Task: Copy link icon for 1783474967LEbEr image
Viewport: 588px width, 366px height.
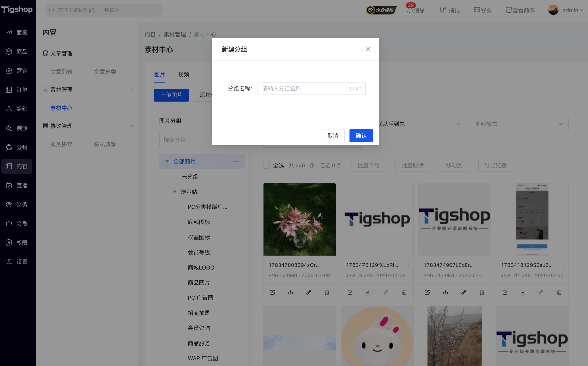Action: click(464, 292)
